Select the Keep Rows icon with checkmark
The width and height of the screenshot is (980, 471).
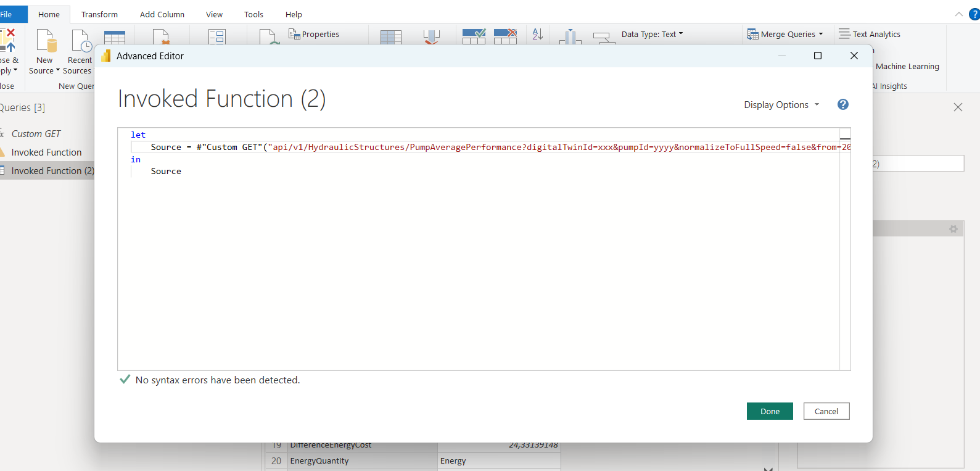pyautogui.click(x=474, y=36)
